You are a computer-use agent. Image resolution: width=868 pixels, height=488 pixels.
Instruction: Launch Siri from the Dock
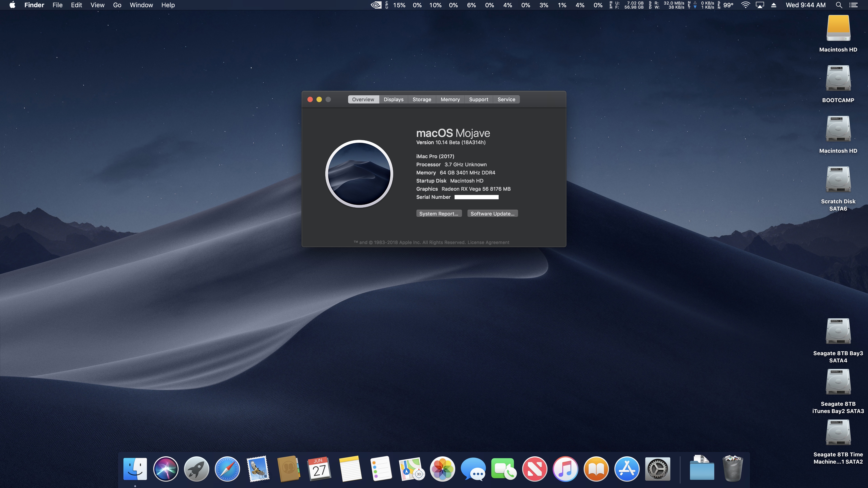[165, 469]
